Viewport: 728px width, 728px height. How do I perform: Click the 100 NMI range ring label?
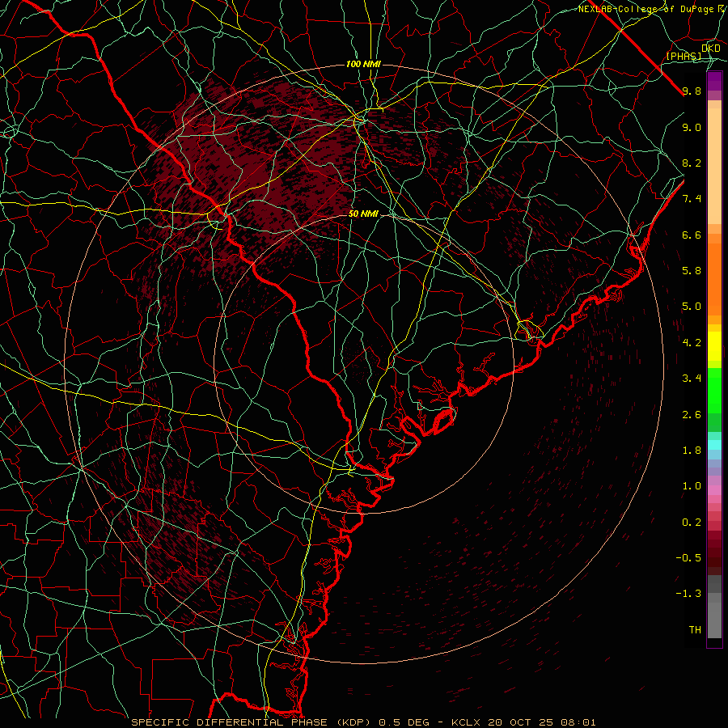[363, 64]
